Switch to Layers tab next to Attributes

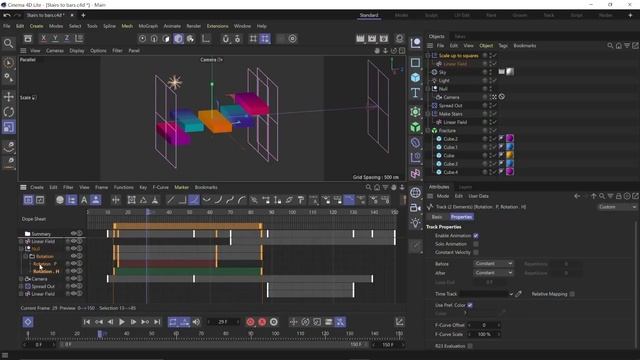pos(465,187)
